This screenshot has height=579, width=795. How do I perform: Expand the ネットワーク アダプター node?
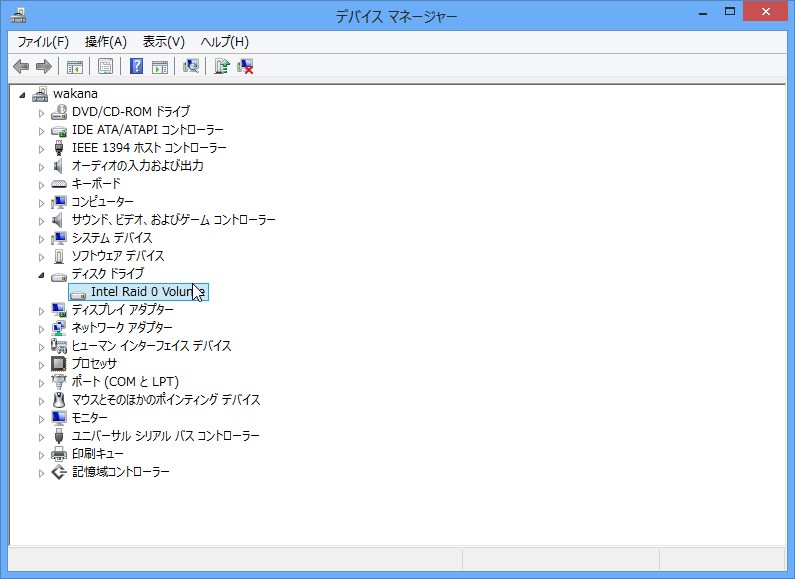coord(41,328)
